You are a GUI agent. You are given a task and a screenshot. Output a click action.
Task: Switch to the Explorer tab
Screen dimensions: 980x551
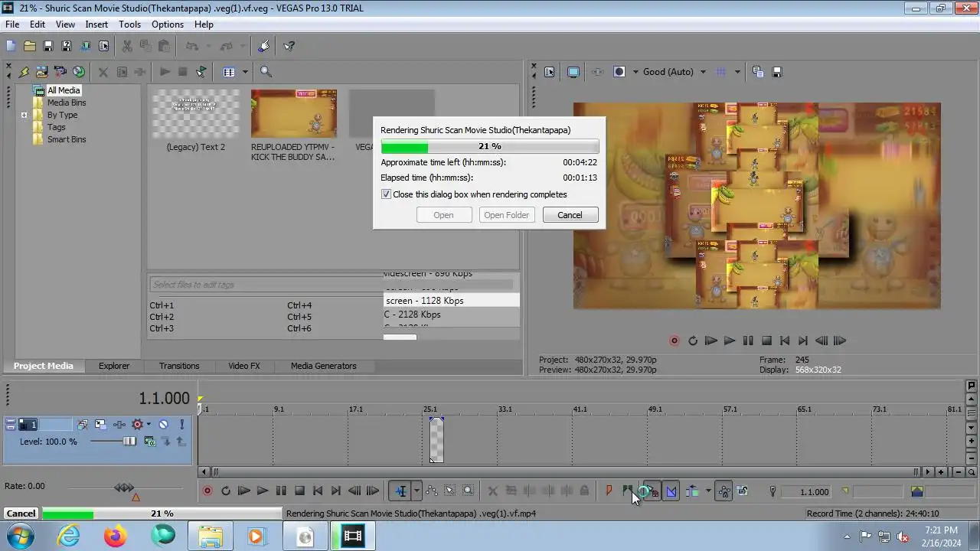click(114, 366)
